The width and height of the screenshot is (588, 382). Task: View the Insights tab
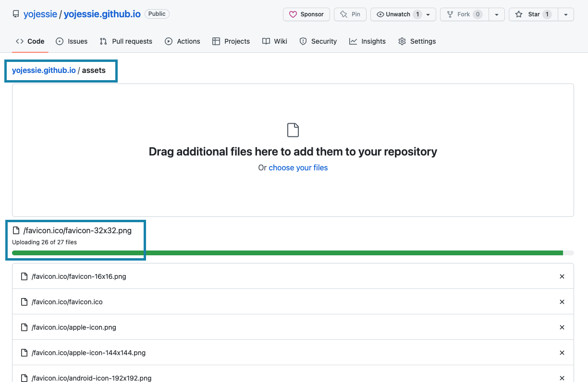click(367, 41)
